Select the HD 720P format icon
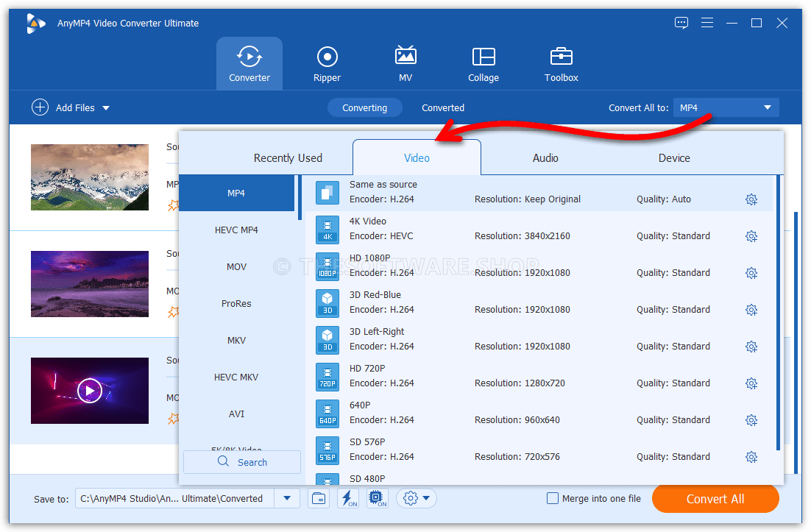Screen dimensions: 811x532 point(327,377)
